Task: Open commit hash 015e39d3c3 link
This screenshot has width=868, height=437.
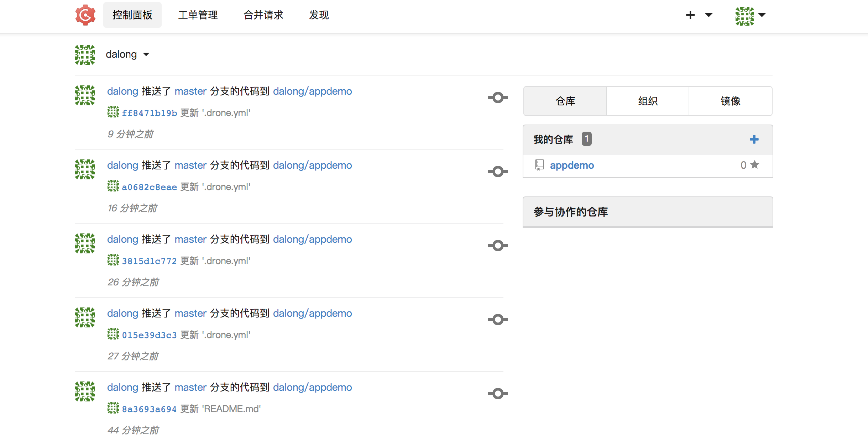Action: tap(149, 335)
